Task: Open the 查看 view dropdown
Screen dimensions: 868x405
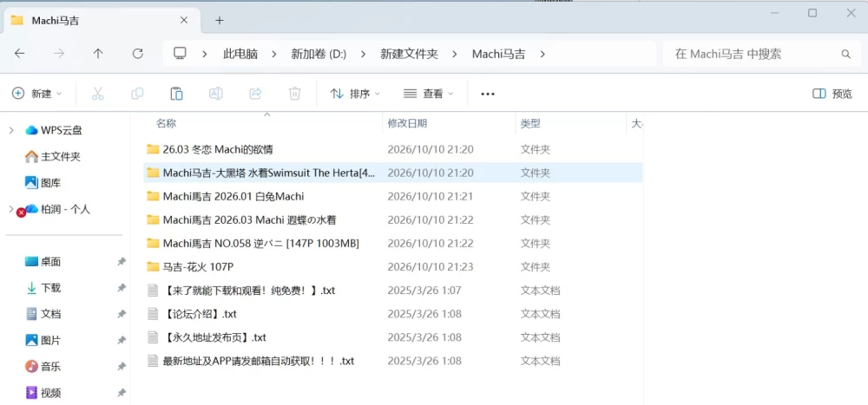Action: point(429,94)
